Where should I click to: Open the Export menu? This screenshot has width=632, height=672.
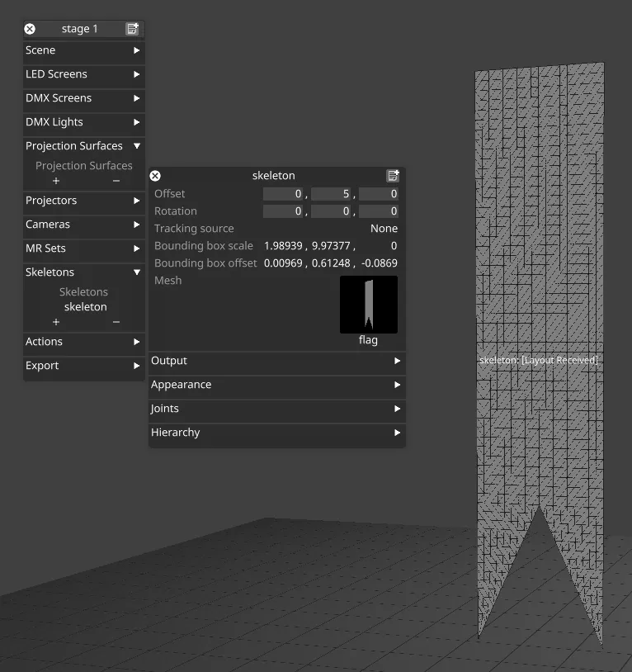point(83,366)
